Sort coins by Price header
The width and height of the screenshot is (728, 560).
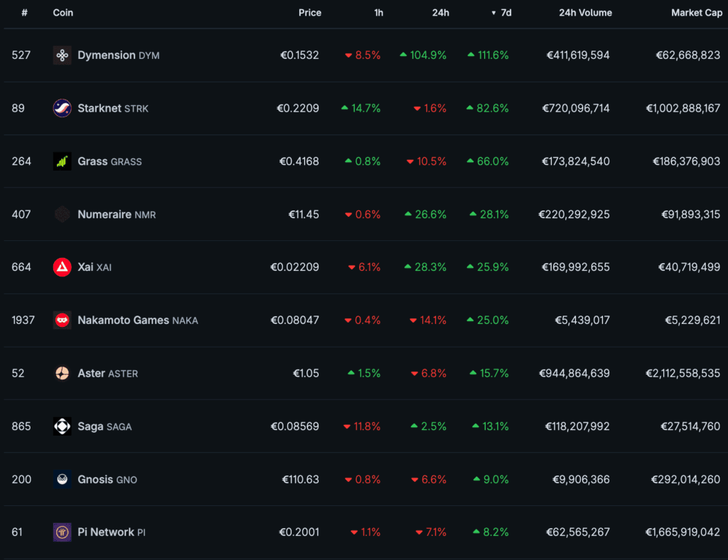tap(309, 13)
